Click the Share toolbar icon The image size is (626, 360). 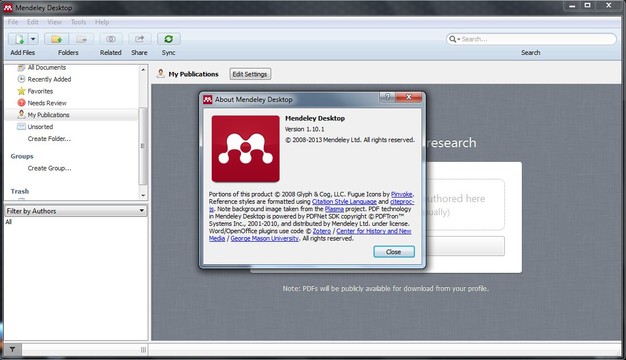[x=139, y=39]
